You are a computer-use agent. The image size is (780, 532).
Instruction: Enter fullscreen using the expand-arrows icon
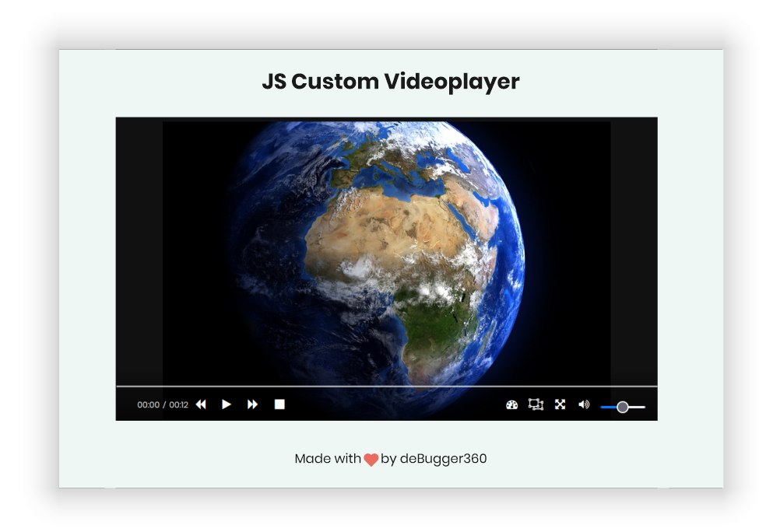pyautogui.click(x=561, y=404)
